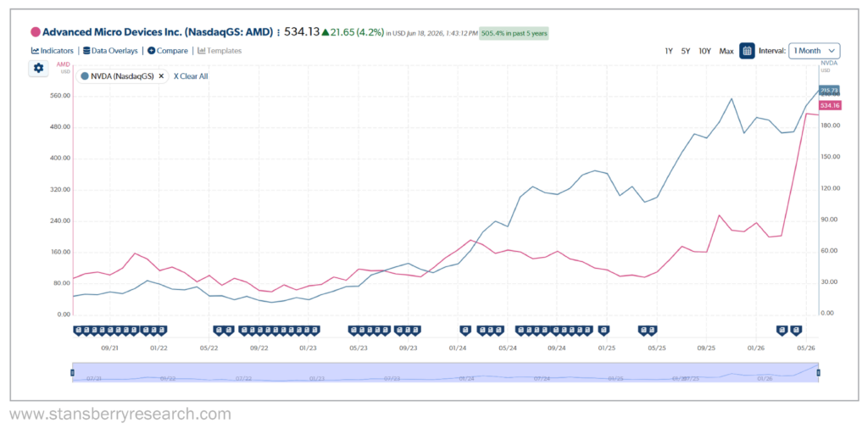Click the 09/23 date axis label
The width and height of the screenshot is (868, 429).
click(408, 348)
